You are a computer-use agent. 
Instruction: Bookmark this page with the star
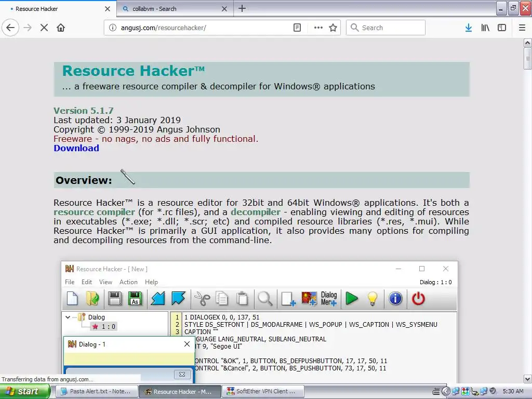click(x=333, y=28)
